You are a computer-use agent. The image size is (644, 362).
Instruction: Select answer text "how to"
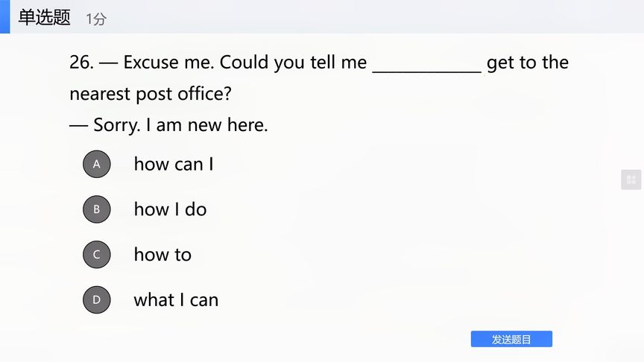coord(162,255)
